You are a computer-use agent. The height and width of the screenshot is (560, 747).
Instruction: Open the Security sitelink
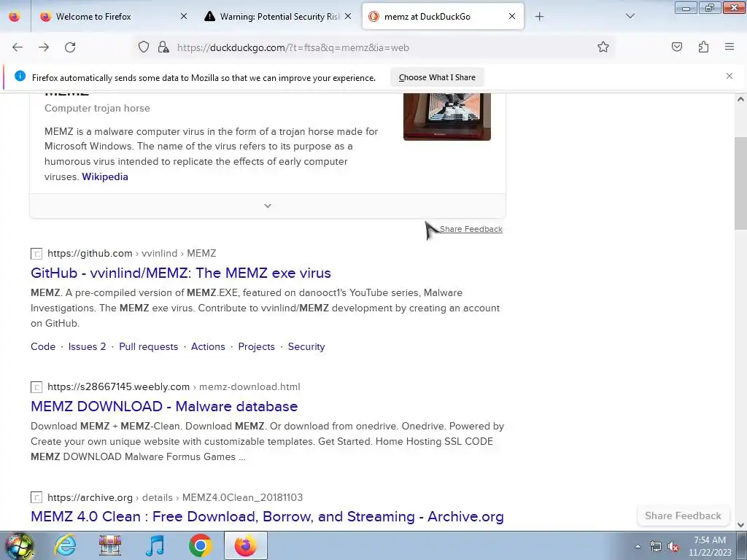click(x=306, y=346)
